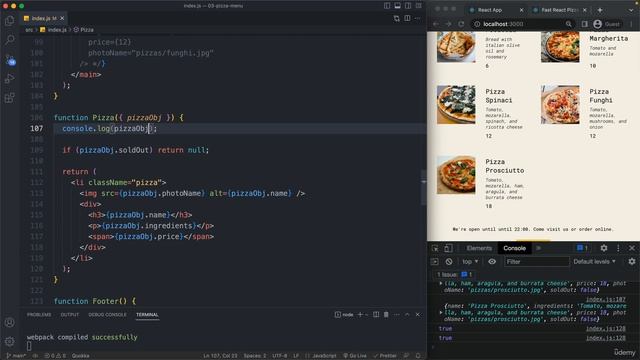The image size is (640, 360).
Task: Close the React App browser tab
Action: click(521, 10)
